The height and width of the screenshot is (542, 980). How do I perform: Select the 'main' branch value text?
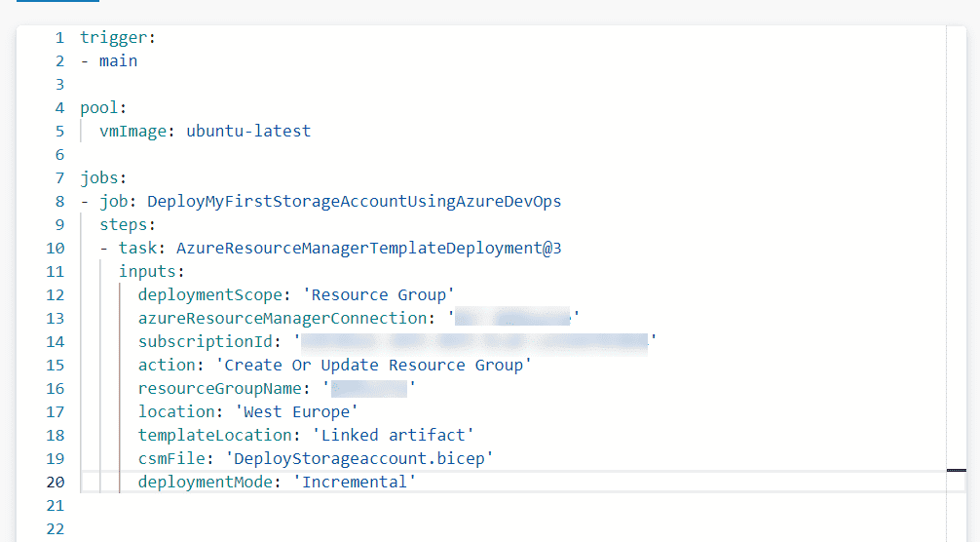(118, 60)
